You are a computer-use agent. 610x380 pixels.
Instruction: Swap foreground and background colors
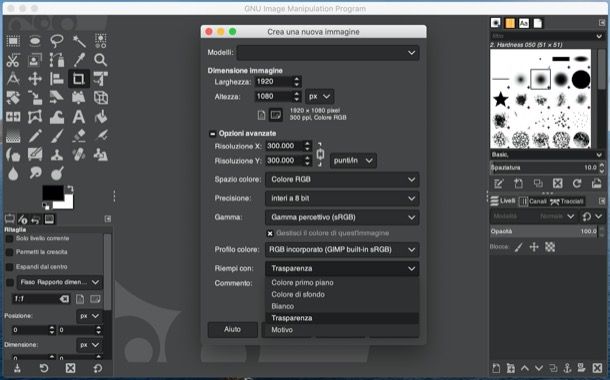70,189
